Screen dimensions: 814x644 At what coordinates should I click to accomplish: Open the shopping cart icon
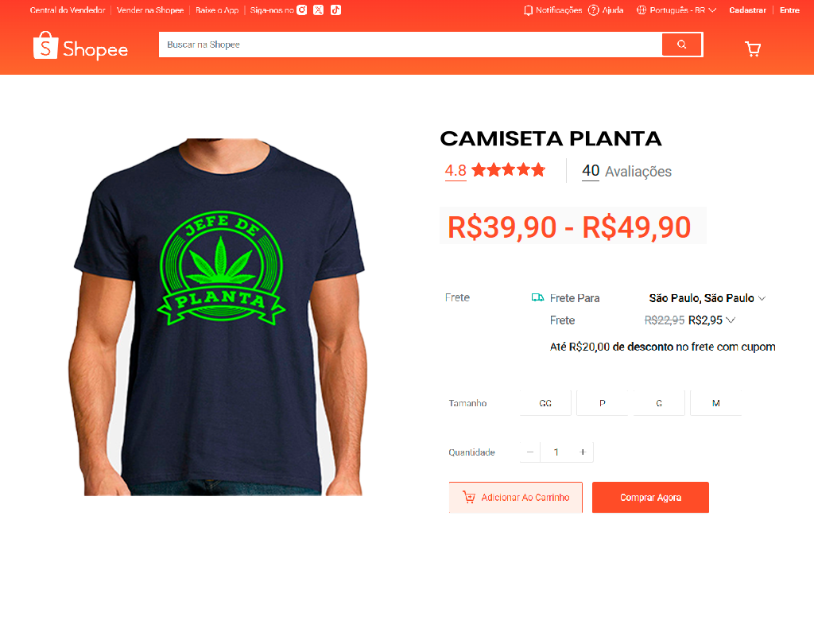[753, 48]
